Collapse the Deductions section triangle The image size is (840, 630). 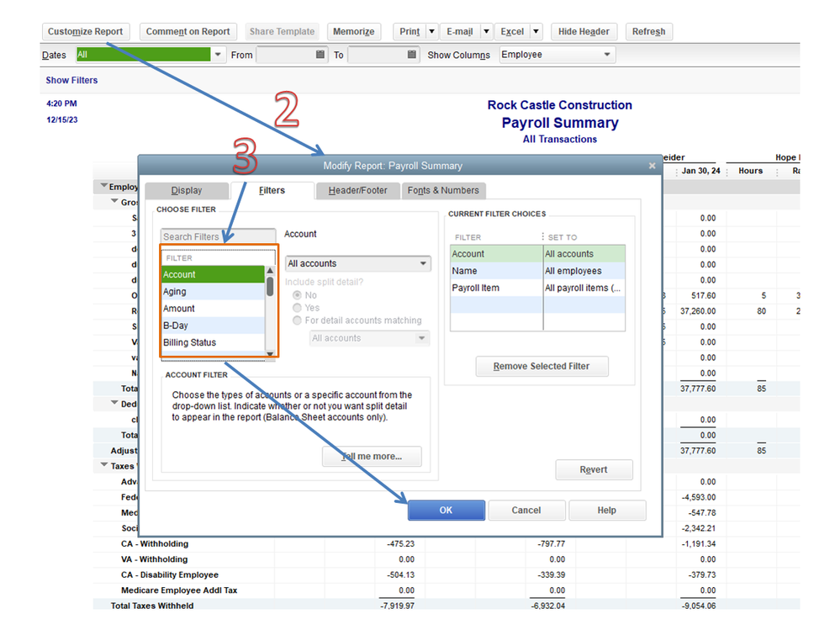click(x=114, y=403)
